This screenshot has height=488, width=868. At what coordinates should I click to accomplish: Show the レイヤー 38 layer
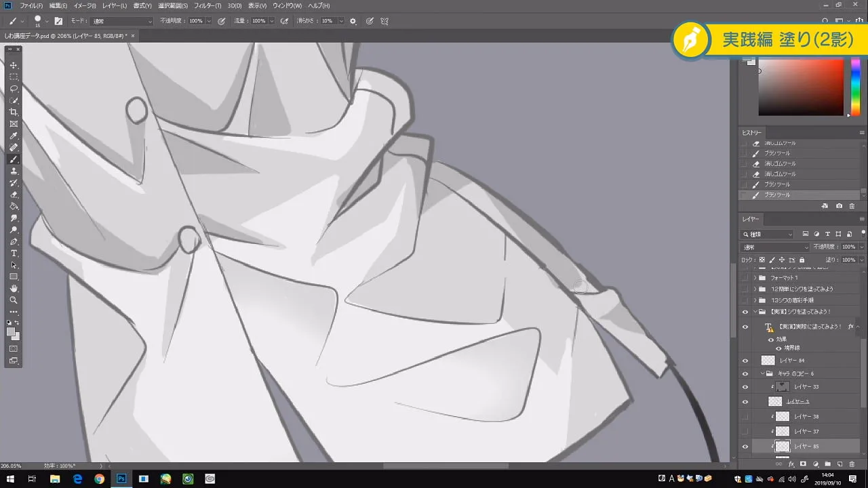tap(745, 416)
